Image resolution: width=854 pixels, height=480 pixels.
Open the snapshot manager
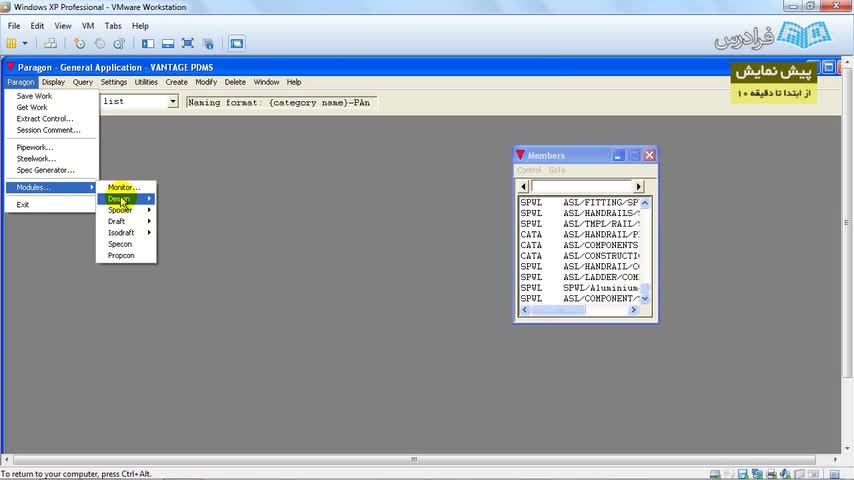point(119,44)
